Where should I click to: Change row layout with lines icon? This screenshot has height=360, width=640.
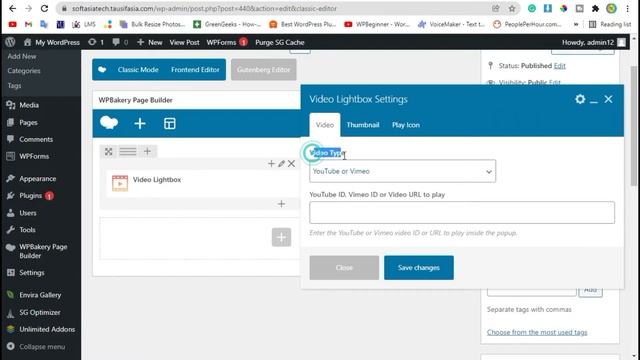(128, 152)
